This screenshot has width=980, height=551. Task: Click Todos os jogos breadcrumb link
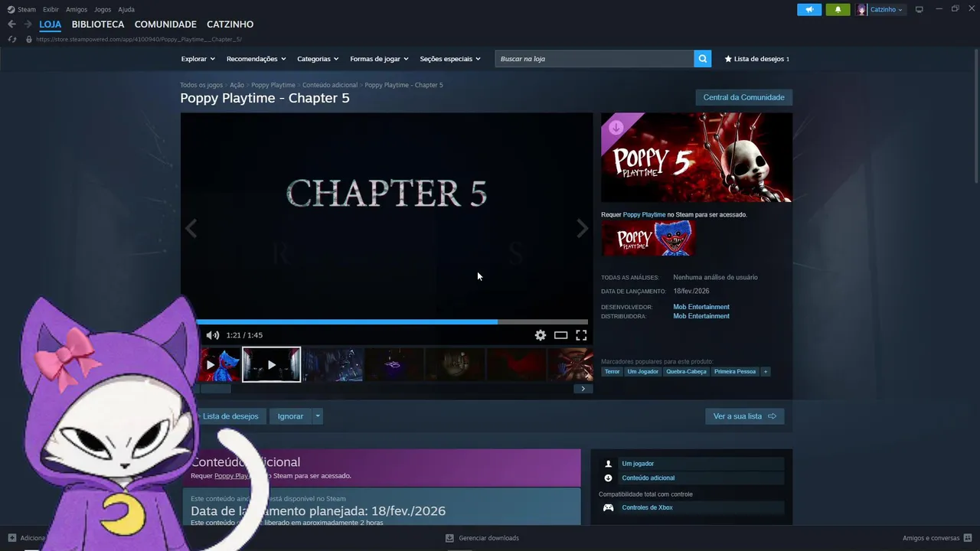click(201, 85)
